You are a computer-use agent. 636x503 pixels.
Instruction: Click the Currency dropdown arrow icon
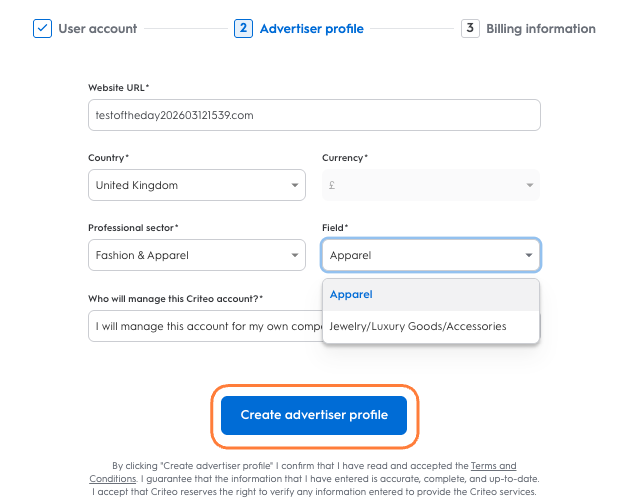(529, 185)
